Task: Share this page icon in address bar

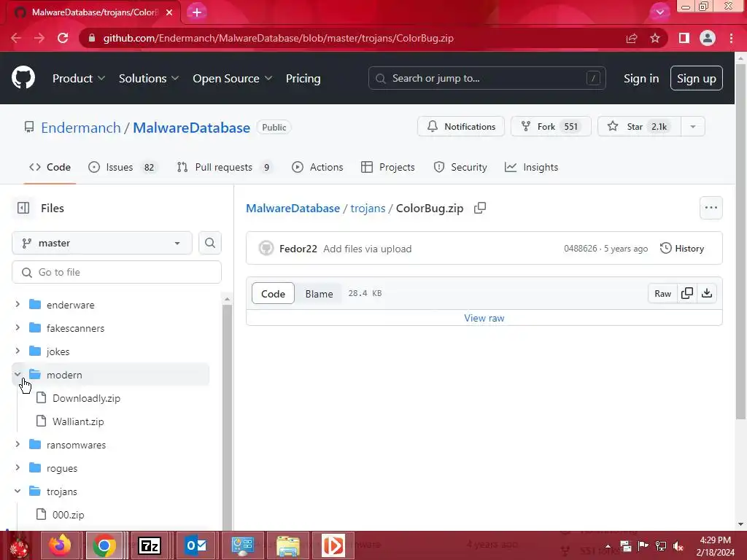Action: [632, 38]
